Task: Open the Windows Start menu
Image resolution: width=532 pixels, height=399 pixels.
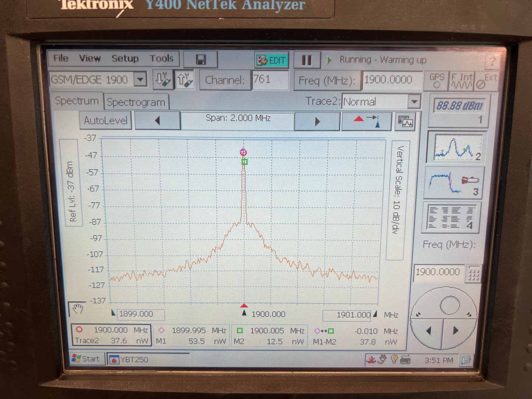Action: click(x=87, y=359)
